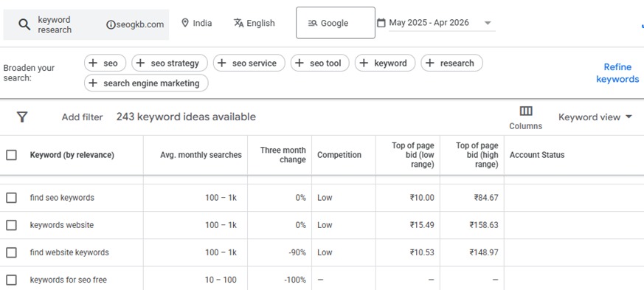Click the ₹15.49 low bid value
This screenshot has width=644, height=290.
(x=422, y=225)
